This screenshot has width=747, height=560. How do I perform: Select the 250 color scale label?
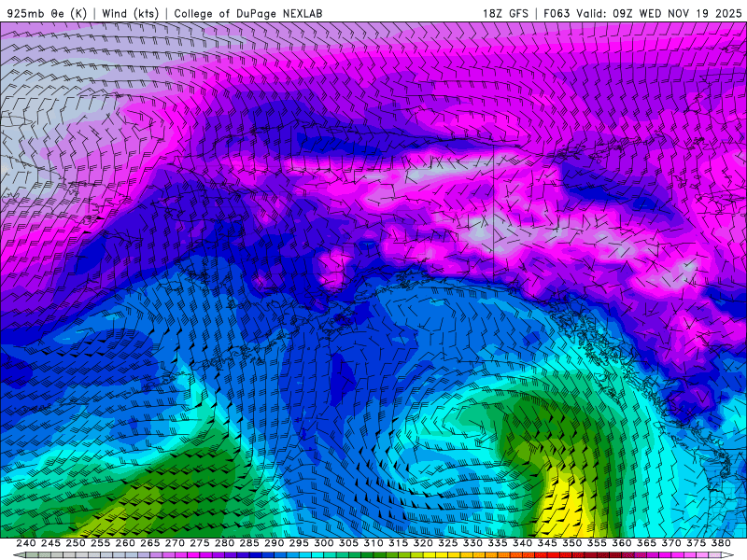click(x=76, y=543)
